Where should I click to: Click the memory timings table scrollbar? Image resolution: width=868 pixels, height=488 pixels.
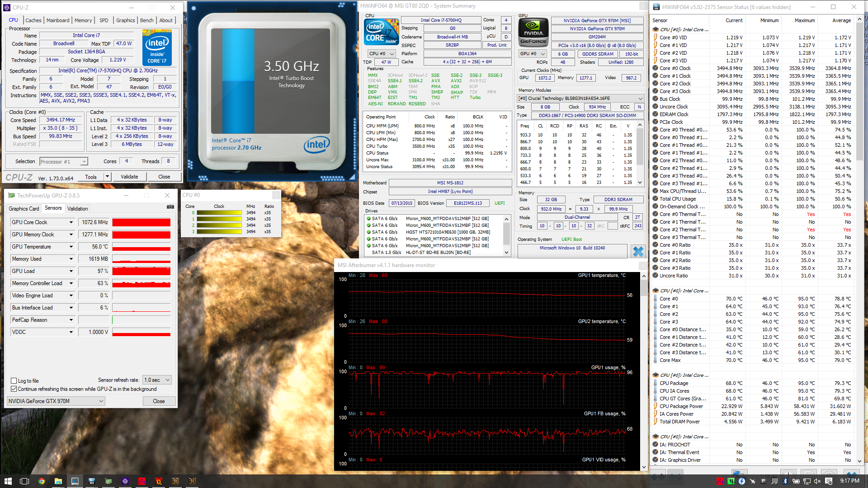click(x=640, y=154)
